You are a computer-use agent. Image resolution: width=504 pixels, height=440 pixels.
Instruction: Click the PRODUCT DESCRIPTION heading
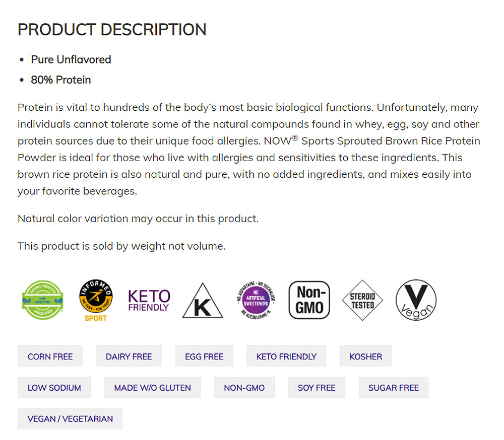[x=112, y=30]
